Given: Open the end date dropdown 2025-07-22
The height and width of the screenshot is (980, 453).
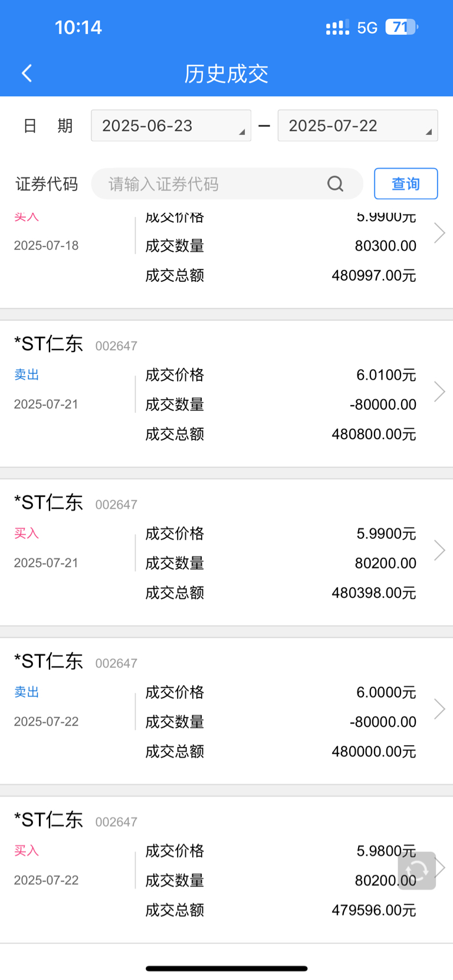Looking at the screenshot, I should [x=357, y=126].
